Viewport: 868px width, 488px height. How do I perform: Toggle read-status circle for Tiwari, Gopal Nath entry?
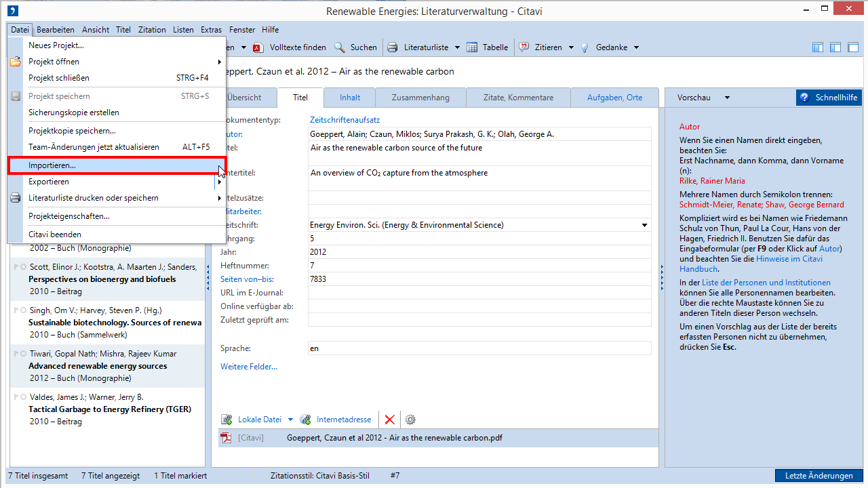click(x=24, y=354)
